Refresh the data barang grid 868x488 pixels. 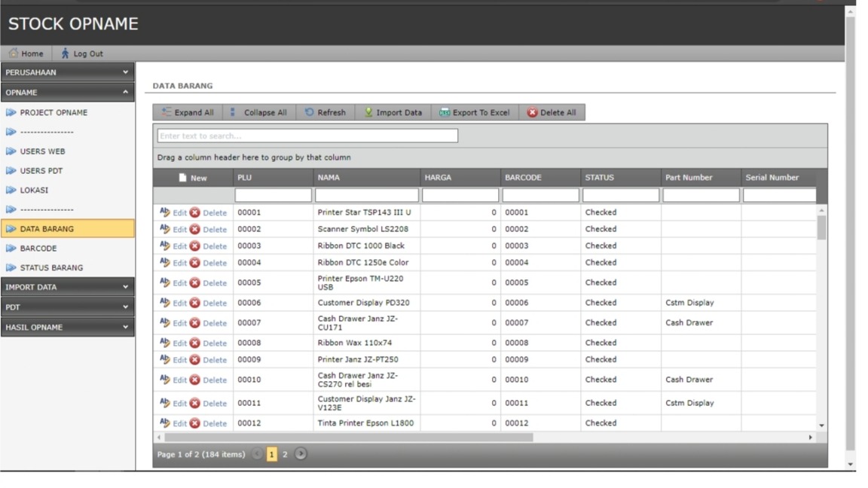click(325, 112)
